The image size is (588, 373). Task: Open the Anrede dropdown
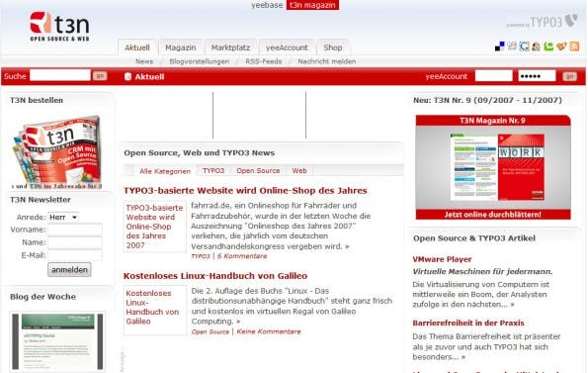63,218
